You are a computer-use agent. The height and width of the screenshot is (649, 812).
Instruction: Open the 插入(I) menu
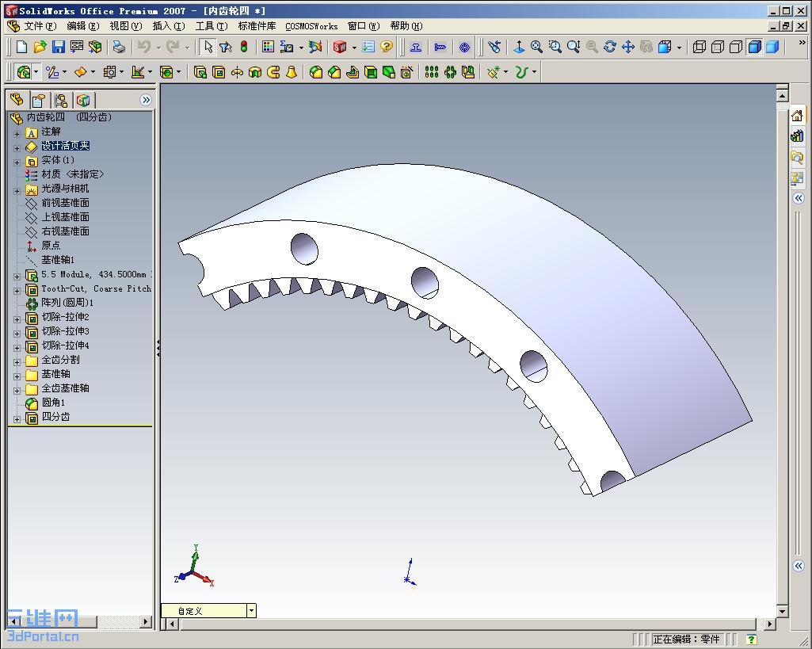(168, 26)
